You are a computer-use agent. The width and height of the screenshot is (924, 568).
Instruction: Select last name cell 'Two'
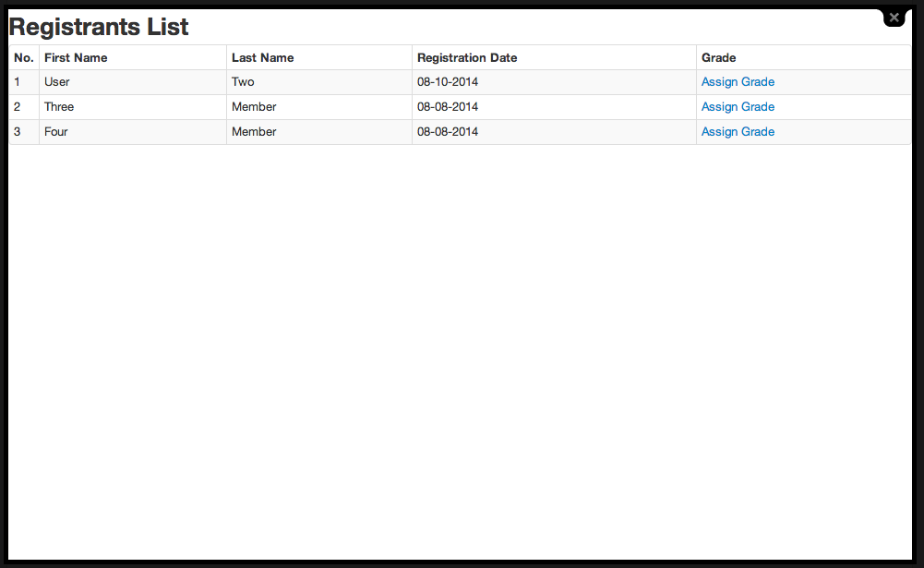tap(243, 82)
